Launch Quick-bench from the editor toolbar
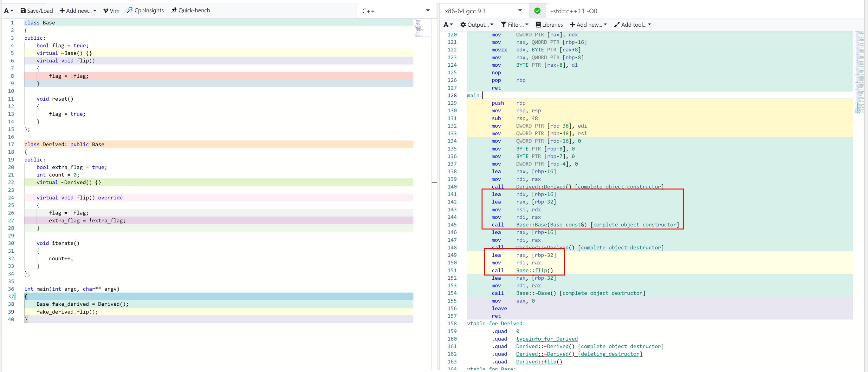This screenshot has width=868, height=372. (x=191, y=10)
